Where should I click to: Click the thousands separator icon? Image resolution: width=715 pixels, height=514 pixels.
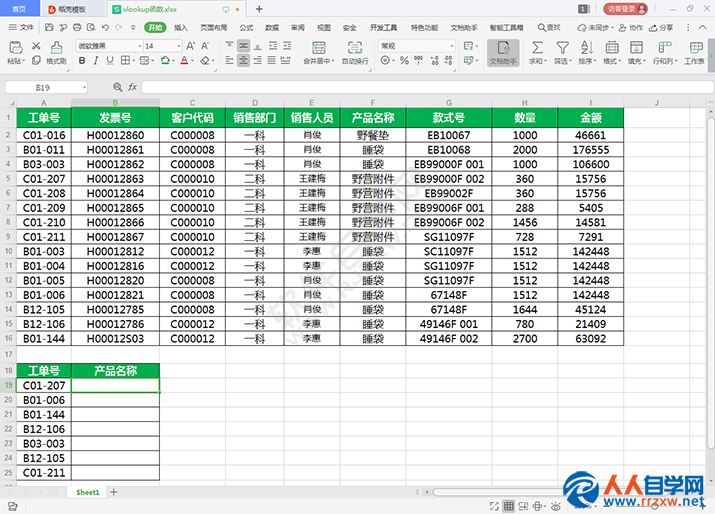(x=418, y=60)
